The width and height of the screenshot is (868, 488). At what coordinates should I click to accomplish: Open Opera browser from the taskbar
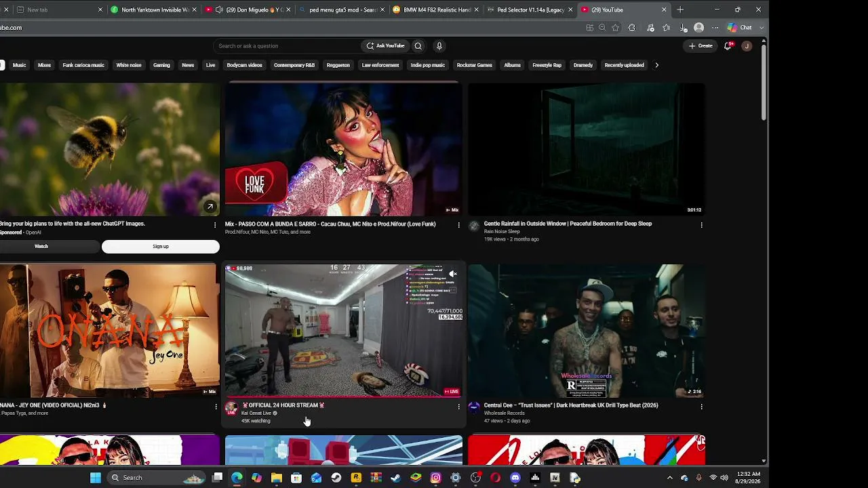495,478
